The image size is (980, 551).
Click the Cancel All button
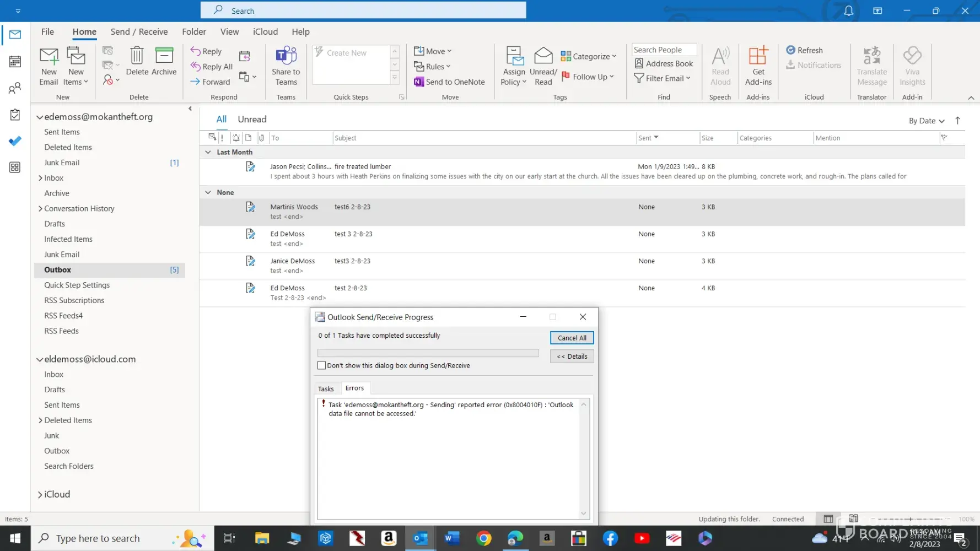point(572,338)
